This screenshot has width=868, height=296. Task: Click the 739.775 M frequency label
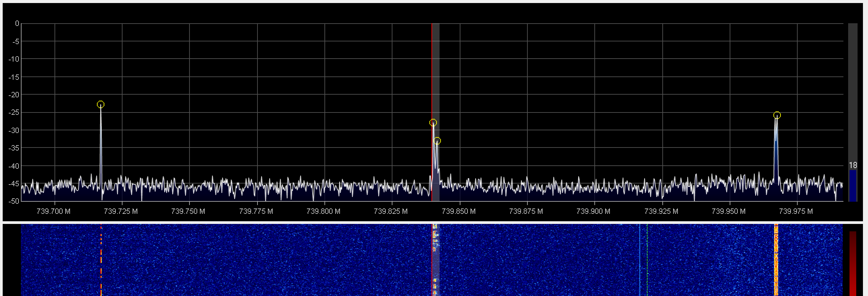(256, 211)
